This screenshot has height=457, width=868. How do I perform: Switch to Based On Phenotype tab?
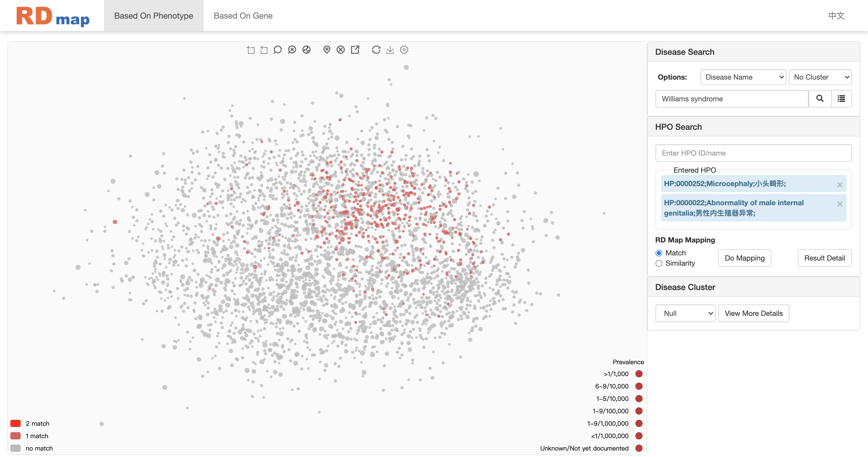(153, 16)
